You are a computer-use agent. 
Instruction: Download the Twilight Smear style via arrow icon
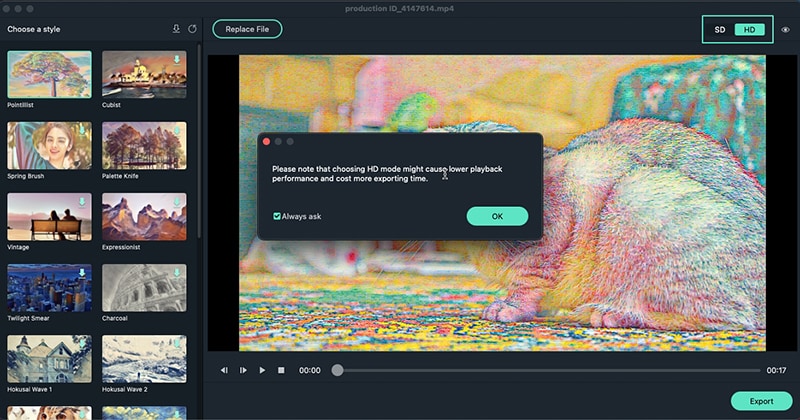(x=82, y=273)
